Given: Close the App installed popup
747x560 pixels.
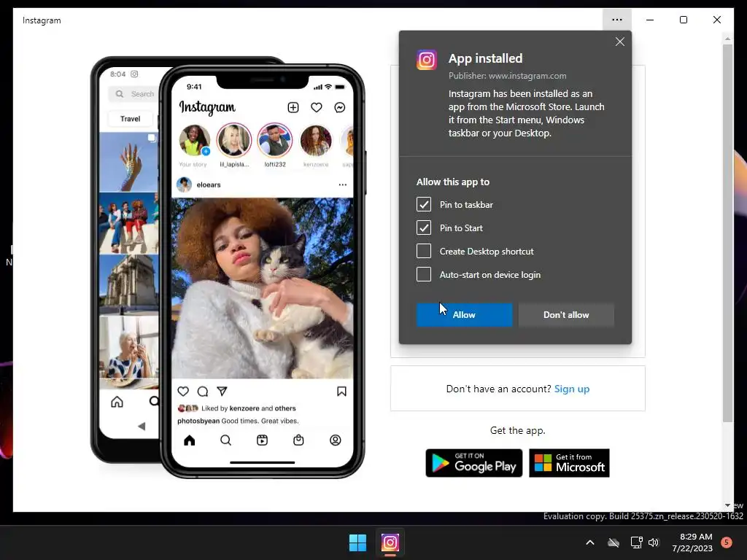Looking at the screenshot, I should [x=620, y=42].
